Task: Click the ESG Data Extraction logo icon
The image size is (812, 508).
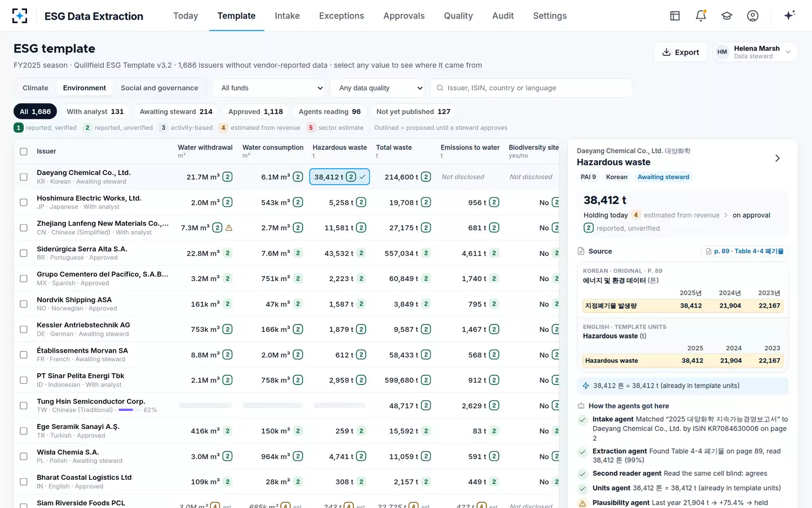Action: point(20,16)
